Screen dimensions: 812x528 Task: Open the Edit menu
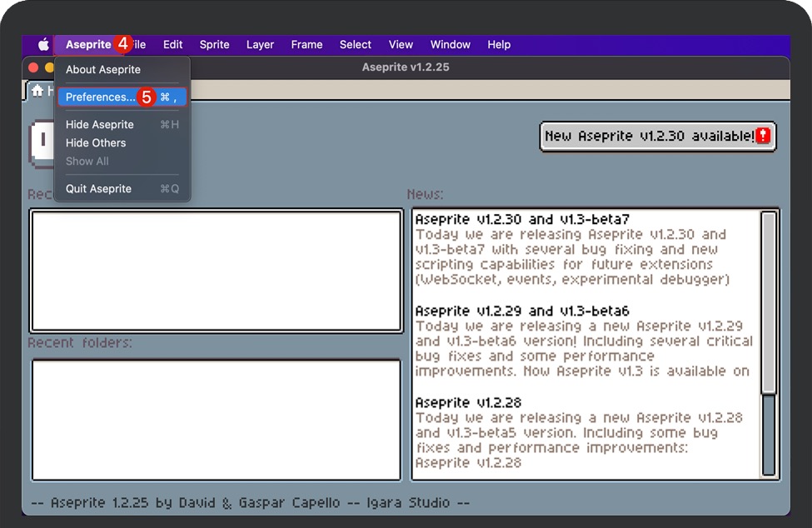(x=172, y=44)
